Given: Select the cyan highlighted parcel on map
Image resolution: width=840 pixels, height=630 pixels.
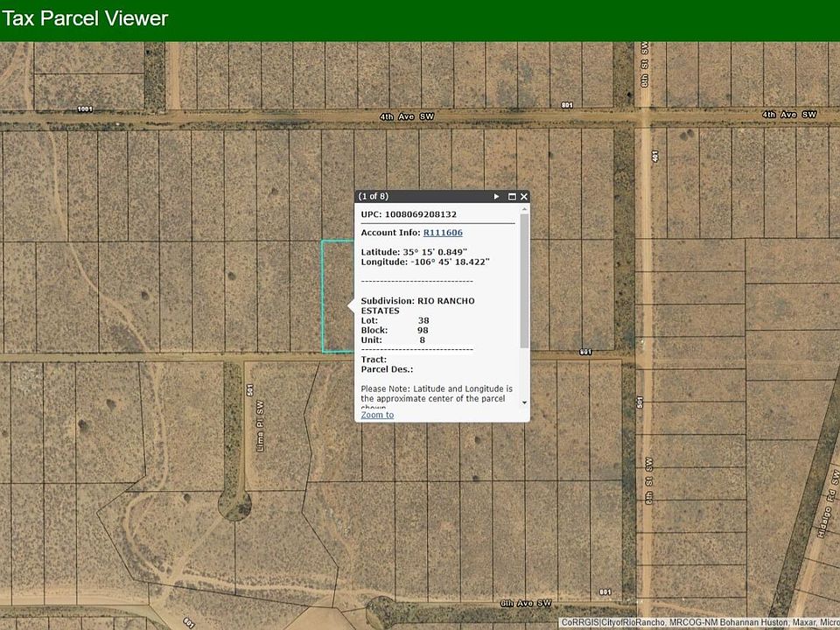Looking at the screenshot, I should click(x=335, y=297).
